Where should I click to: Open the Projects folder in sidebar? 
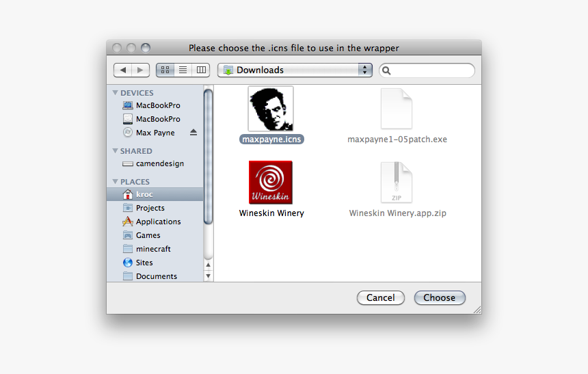click(155, 208)
